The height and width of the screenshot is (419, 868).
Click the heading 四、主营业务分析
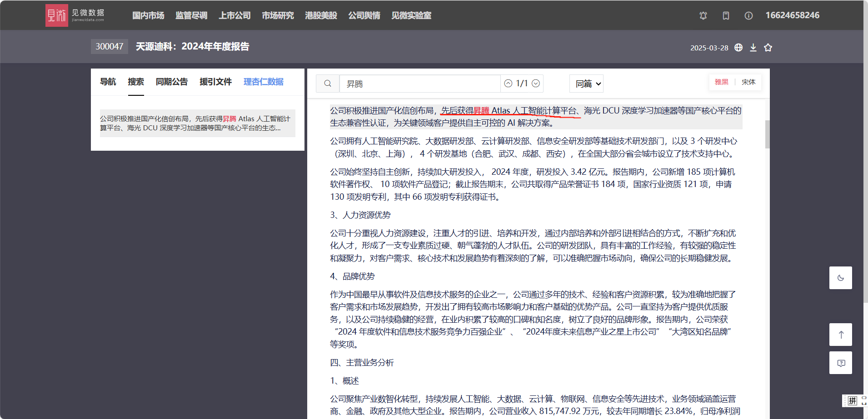(362, 363)
